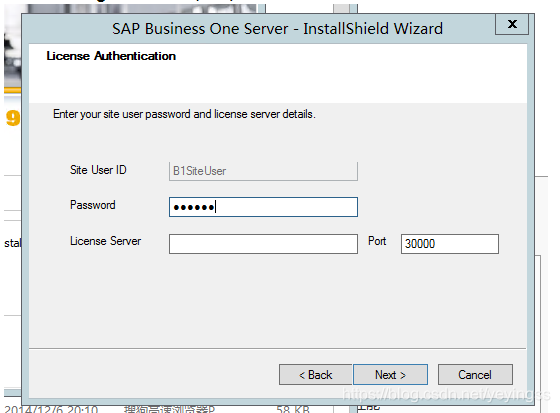Cancel the InstallShield wizard
Viewport: 560px width, 413px height.
tap(475, 375)
